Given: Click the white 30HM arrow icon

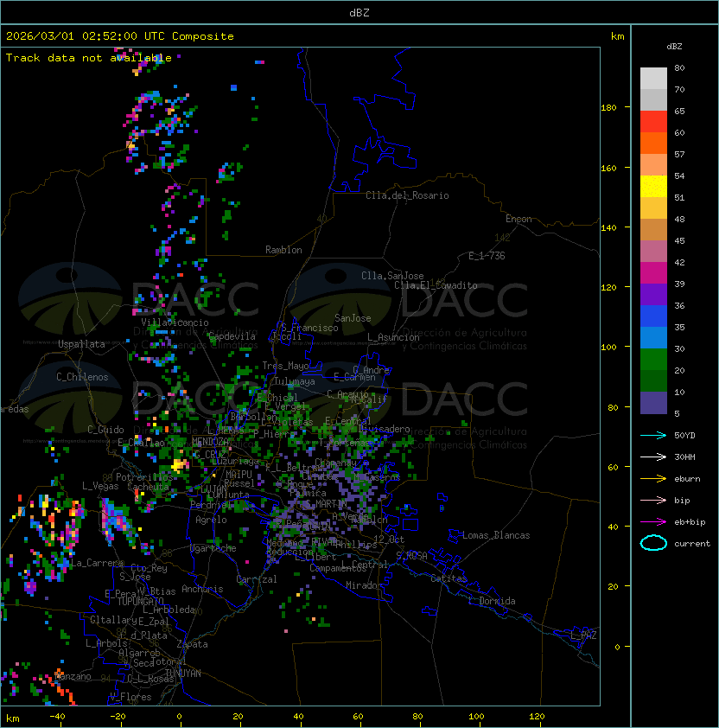Looking at the screenshot, I should 653,457.
